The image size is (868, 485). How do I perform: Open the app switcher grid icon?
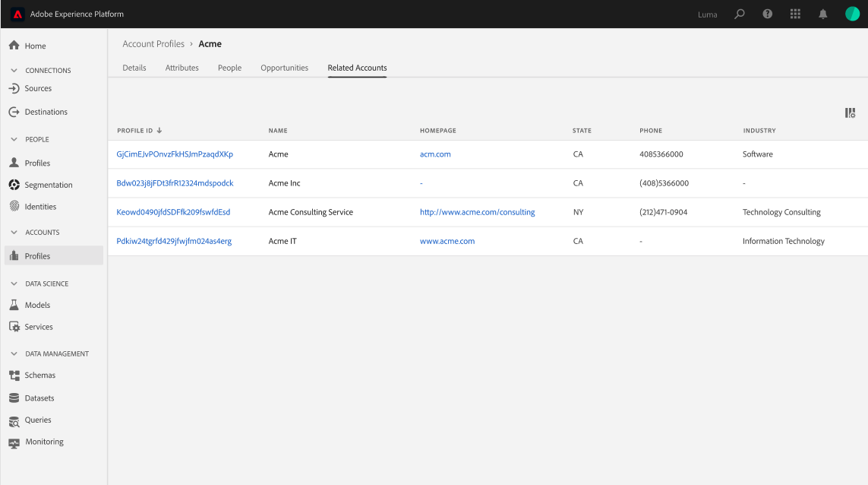[x=795, y=14]
